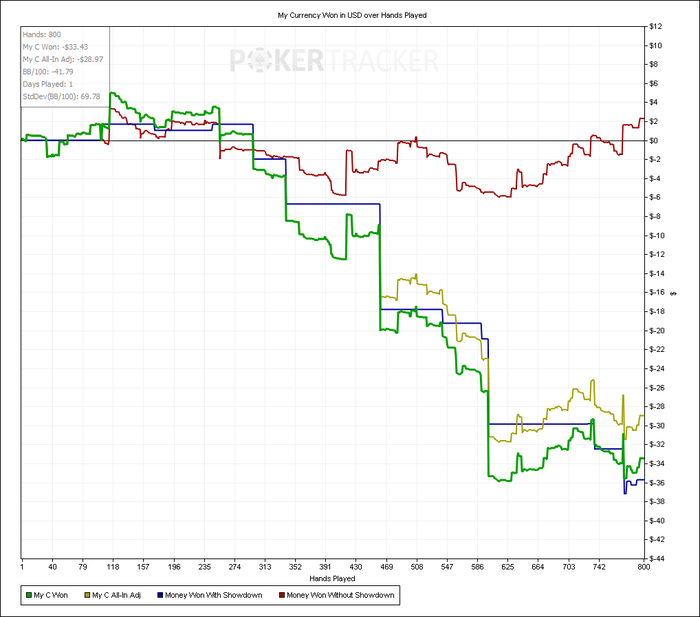Click the BB/100: -41.79 stat
700x617 pixels.
48,72
